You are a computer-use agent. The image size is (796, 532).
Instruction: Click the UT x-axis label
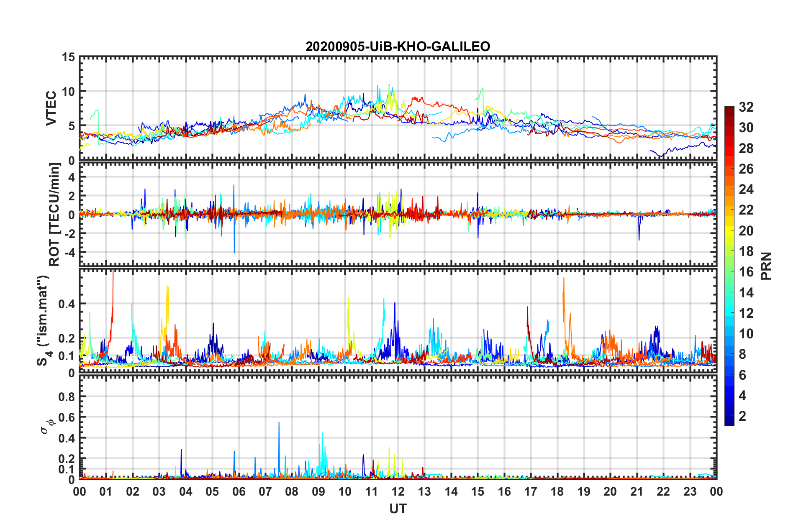[398, 509]
